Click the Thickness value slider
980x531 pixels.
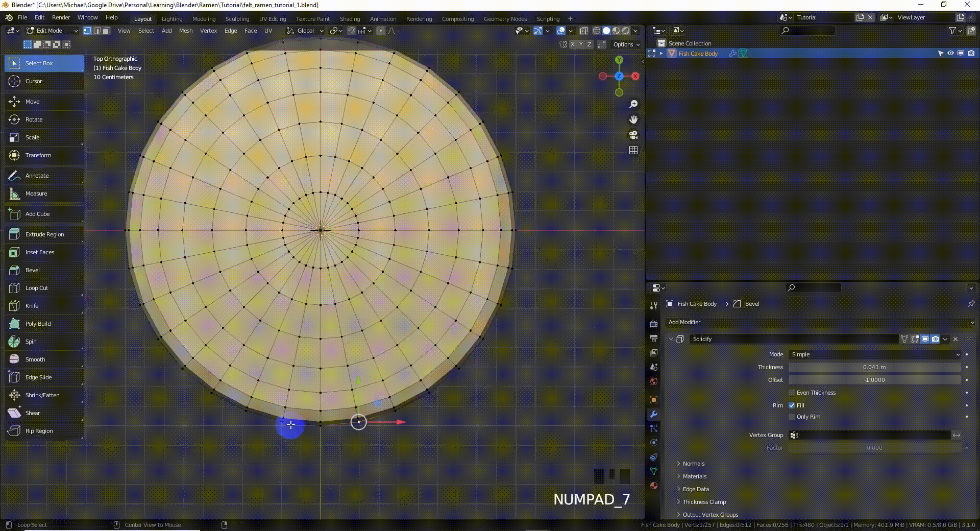coord(874,367)
